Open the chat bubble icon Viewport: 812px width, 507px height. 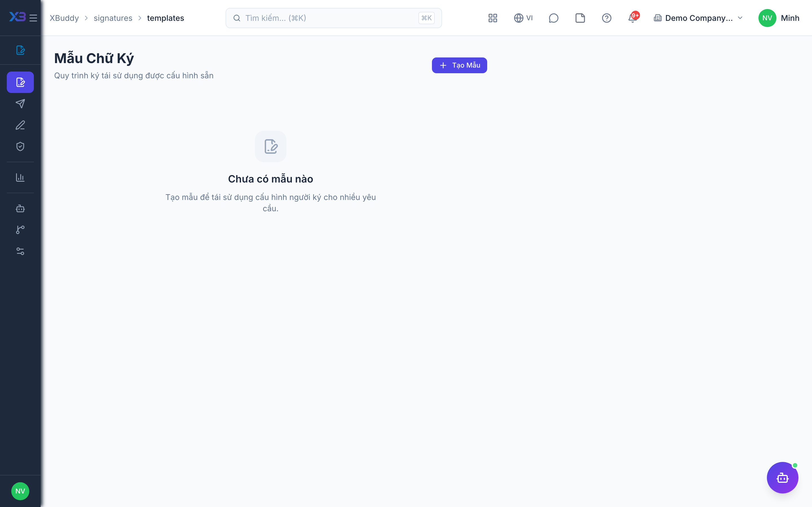click(x=553, y=18)
